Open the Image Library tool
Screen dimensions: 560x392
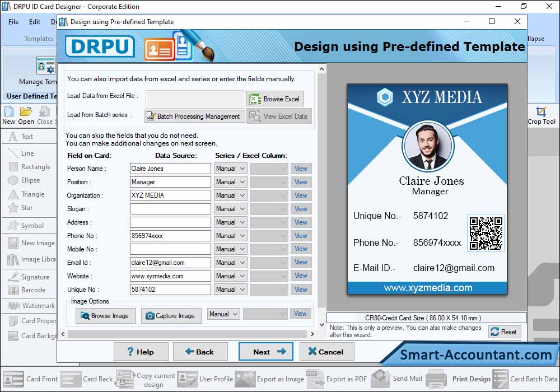[x=31, y=259]
